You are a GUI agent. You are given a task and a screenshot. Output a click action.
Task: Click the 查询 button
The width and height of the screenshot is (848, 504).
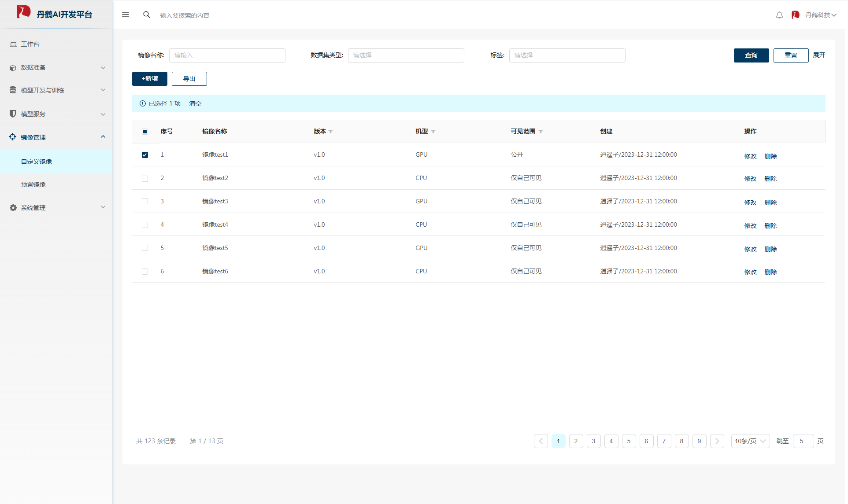click(751, 55)
